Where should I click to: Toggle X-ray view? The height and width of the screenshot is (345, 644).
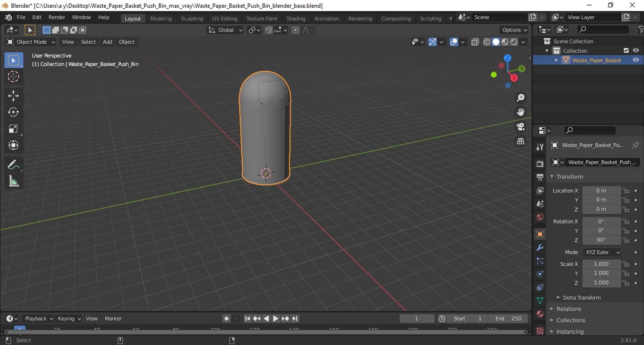[x=475, y=42]
